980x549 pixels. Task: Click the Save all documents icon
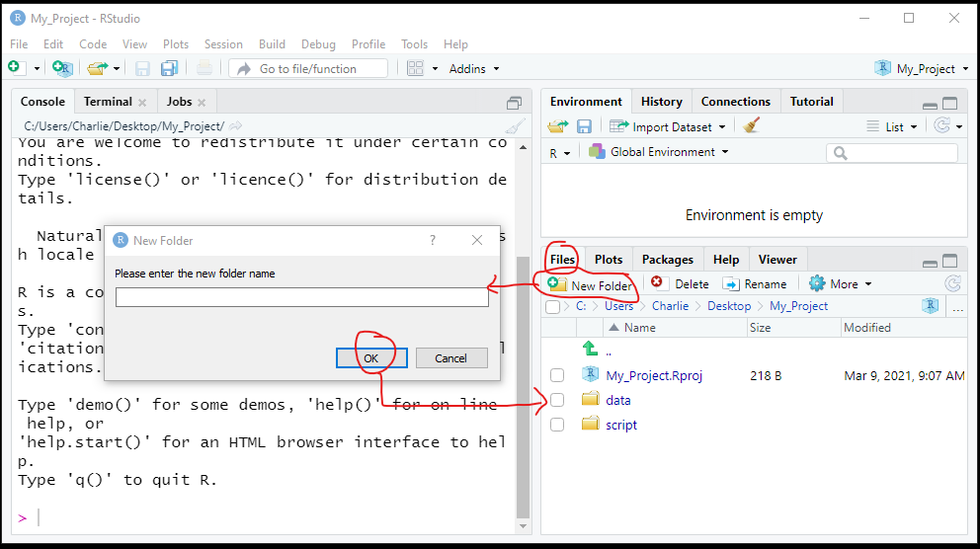pyautogui.click(x=169, y=69)
